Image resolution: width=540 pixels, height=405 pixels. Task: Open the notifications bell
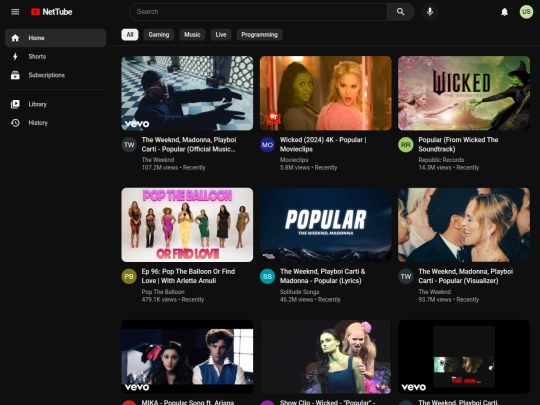pyautogui.click(x=504, y=12)
